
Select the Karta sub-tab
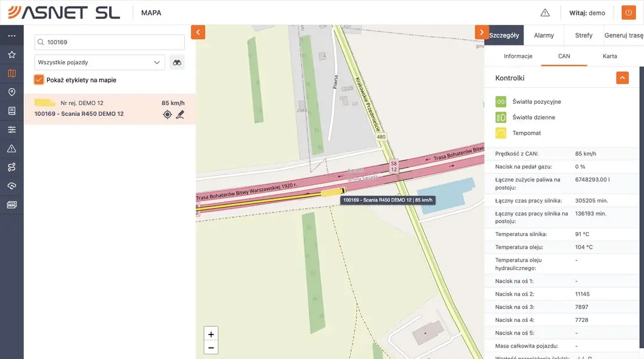609,56
